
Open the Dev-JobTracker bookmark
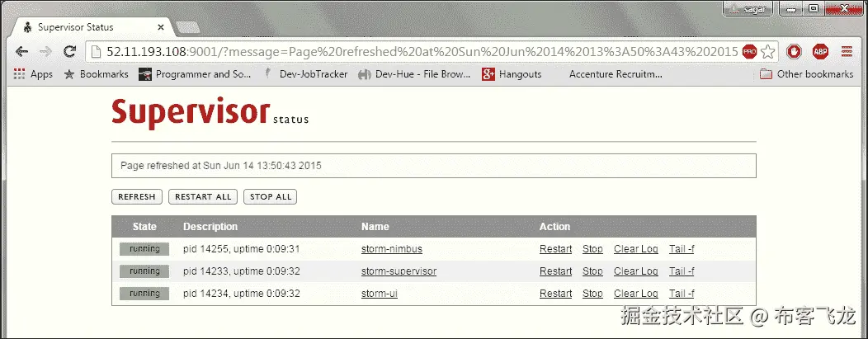coord(306,74)
